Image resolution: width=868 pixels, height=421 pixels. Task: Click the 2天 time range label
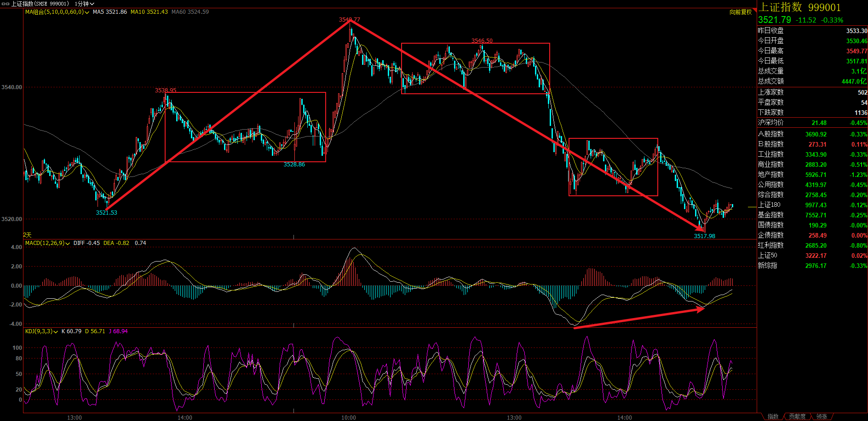point(28,235)
